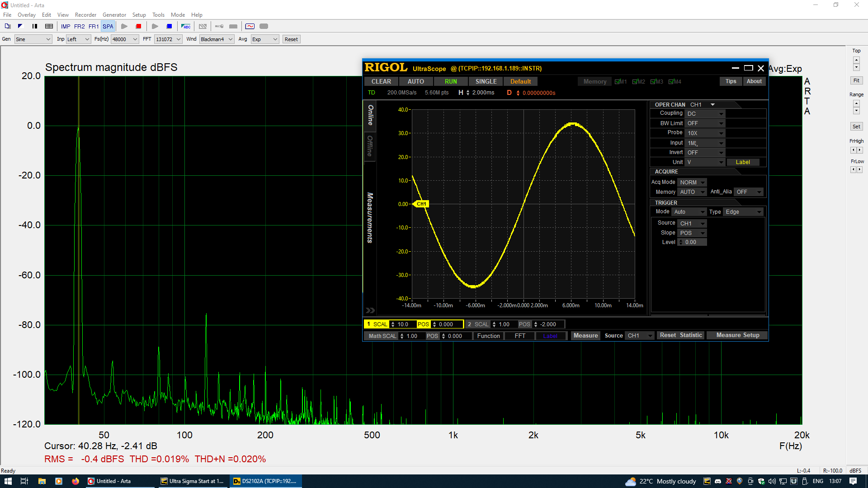This screenshot has height=488, width=868.
Task: Click second gray play generator icon
Action: pyautogui.click(x=155, y=26)
